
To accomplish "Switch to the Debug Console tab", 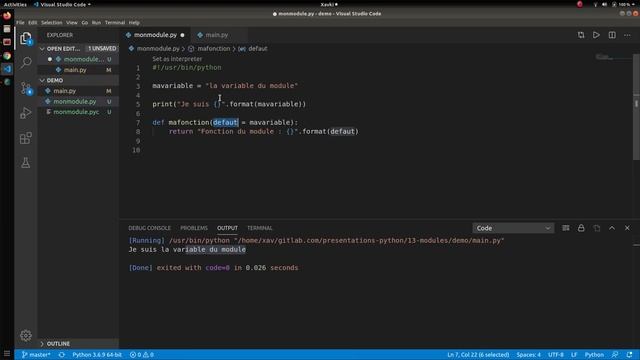I will 149,228.
